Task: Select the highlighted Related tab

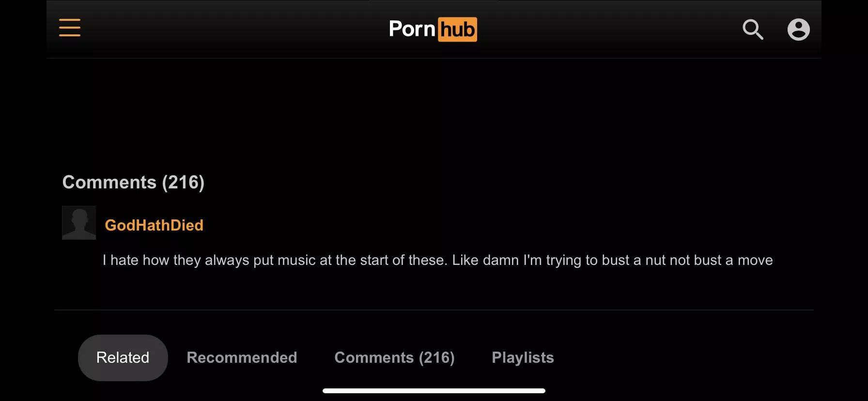Action: coord(123,357)
